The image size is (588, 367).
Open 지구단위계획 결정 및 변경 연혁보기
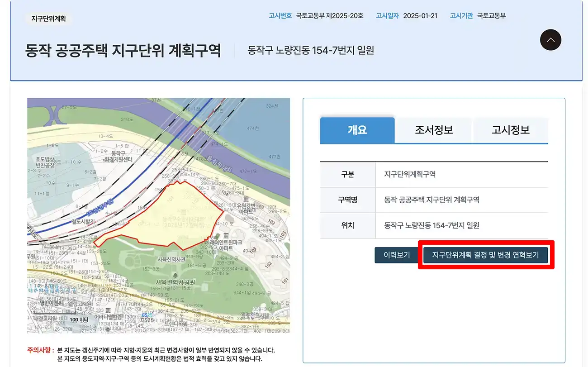point(485,255)
